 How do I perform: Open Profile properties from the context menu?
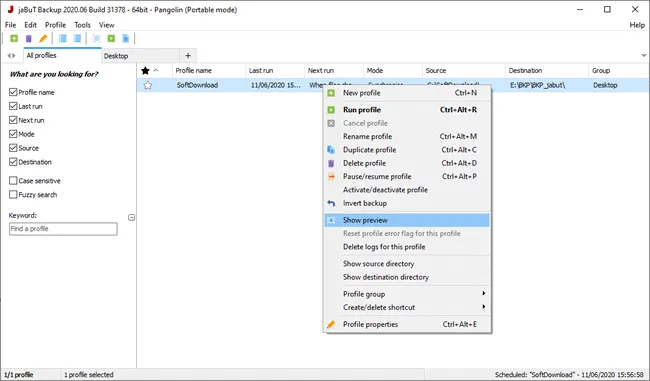pyautogui.click(x=407, y=324)
